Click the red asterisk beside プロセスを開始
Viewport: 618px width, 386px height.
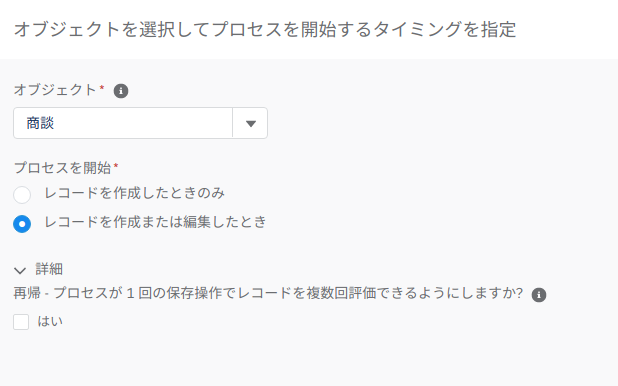pos(116,166)
